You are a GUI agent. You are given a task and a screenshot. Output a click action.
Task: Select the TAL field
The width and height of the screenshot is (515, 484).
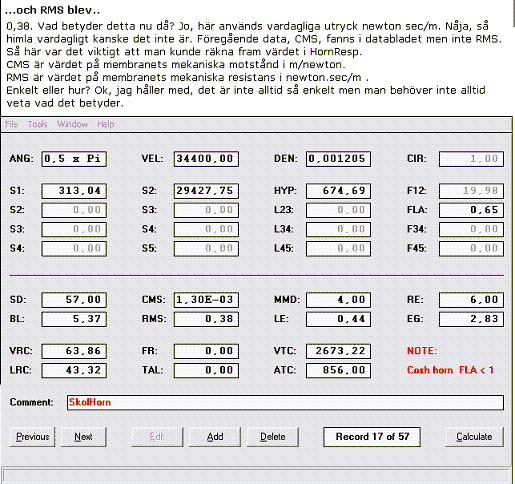pyautogui.click(x=206, y=371)
